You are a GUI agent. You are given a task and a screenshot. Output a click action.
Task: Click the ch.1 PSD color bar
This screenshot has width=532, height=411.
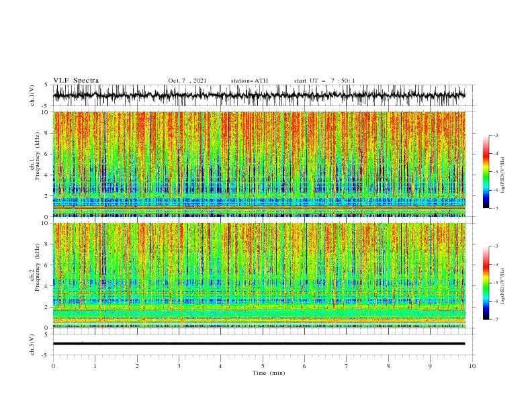coord(486,172)
